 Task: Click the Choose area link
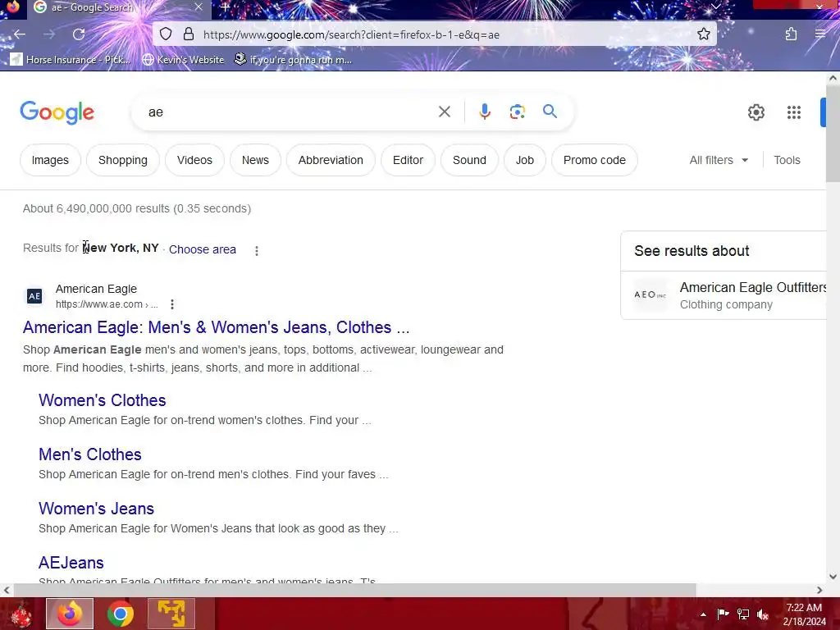click(x=203, y=249)
